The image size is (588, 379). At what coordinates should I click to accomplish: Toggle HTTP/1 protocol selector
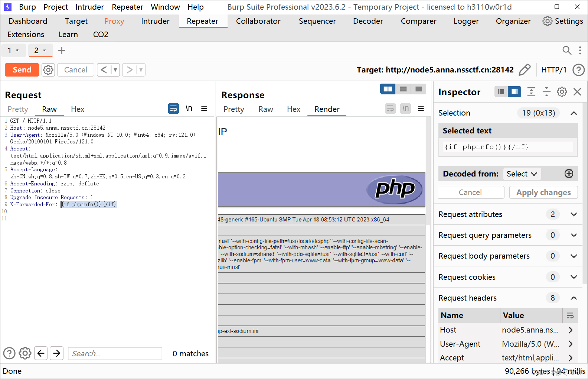tap(554, 70)
